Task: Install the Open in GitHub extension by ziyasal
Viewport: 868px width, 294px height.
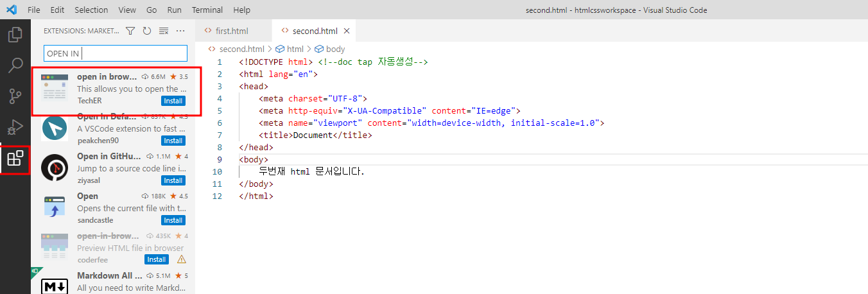Action: (173, 180)
